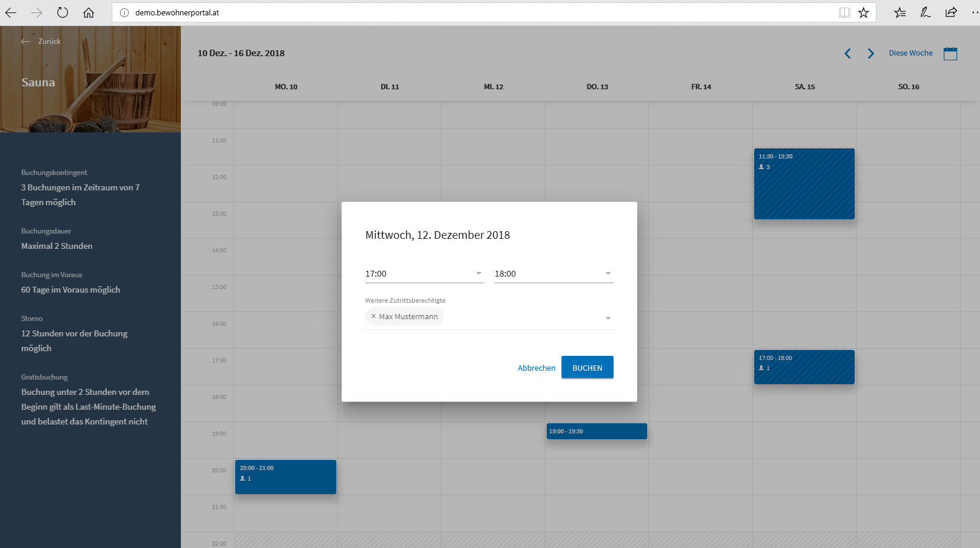
Task: Open the browser share icon
Action: coord(950,12)
